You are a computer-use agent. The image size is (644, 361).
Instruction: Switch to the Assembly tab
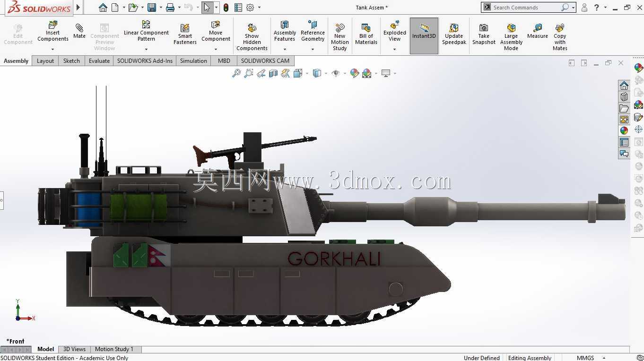pos(16,60)
